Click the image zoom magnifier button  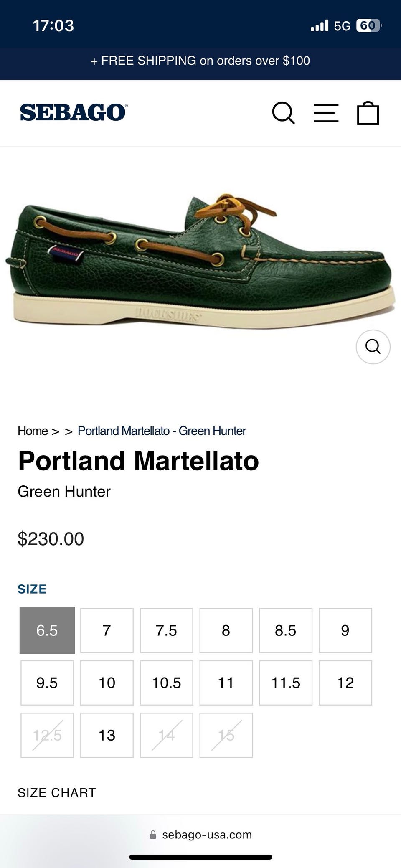[373, 346]
